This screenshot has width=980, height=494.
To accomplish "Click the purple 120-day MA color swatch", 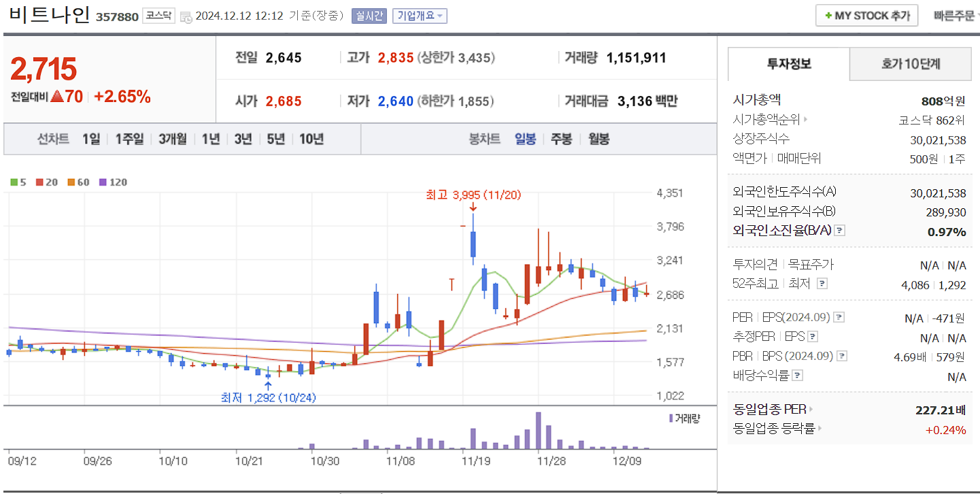I will coord(102,182).
